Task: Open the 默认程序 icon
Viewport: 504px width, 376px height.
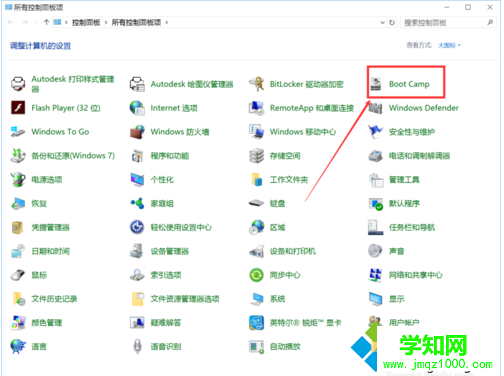Action: (x=376, y=203)
